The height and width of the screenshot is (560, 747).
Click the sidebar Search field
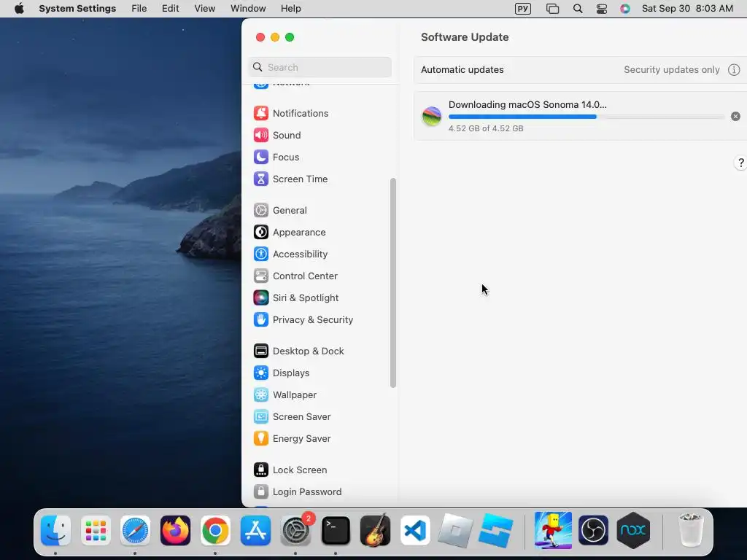[x=320, y=67]
